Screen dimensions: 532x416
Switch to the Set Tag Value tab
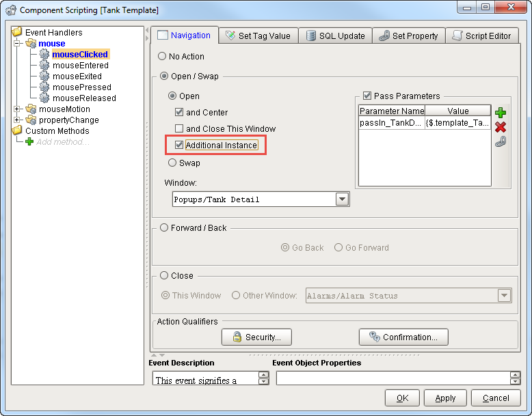258,36
